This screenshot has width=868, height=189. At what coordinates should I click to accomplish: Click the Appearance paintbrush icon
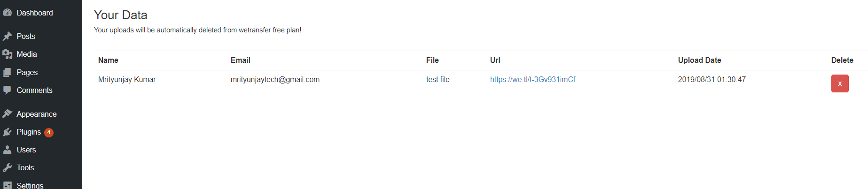[x=7, y=114]
